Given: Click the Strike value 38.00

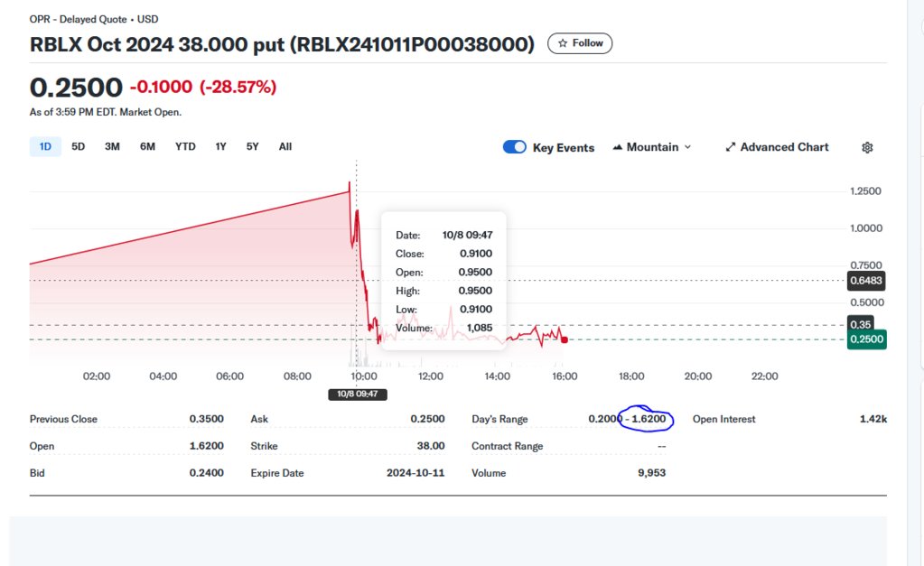Looking at the screenshot, I should click(431, 446).
